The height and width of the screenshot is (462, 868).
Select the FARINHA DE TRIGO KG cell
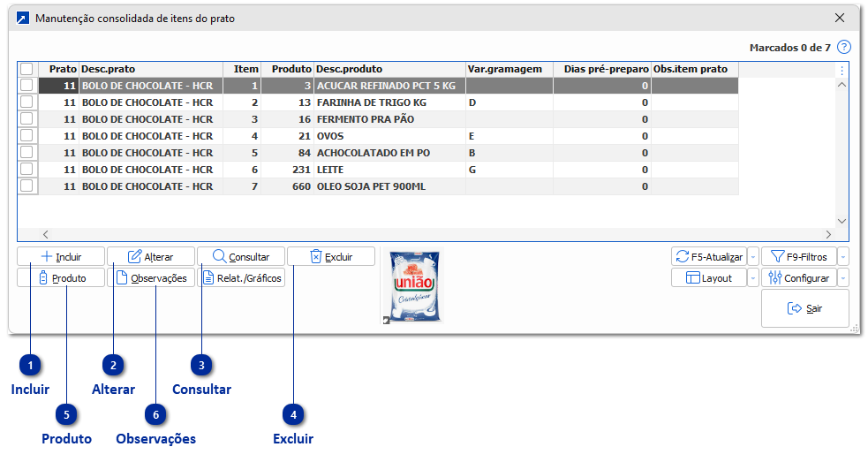[x=389, y=102]
